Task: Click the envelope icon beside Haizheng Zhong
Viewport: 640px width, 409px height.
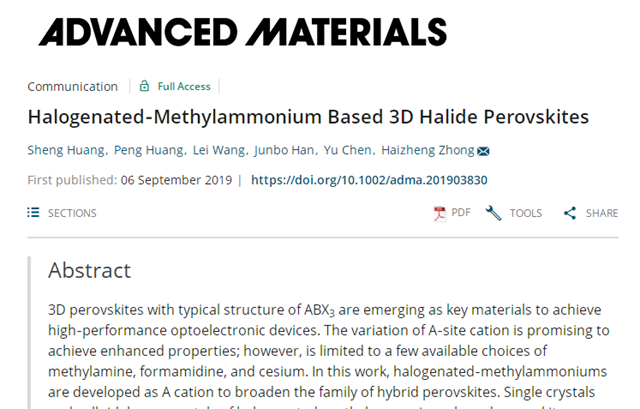Action: click(x=484, y=152)
